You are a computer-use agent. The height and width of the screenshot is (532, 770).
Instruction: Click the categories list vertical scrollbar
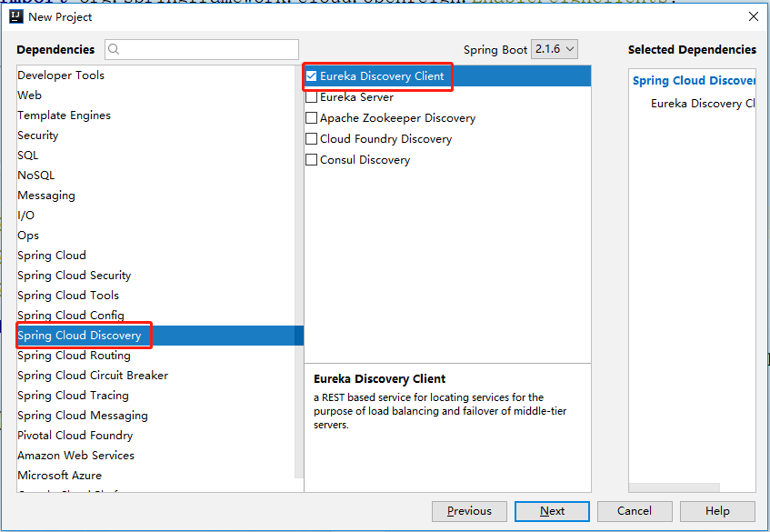[299, 272]
